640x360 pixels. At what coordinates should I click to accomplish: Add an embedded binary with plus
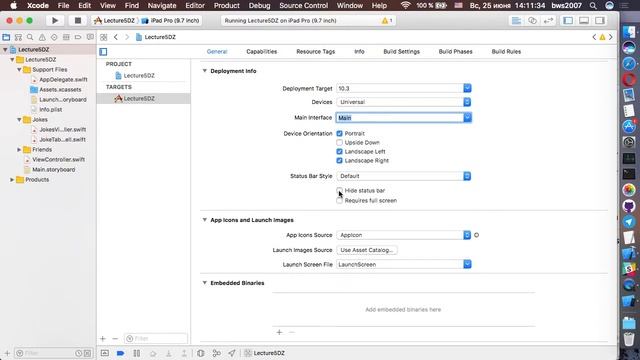click(x=279, y=332)
